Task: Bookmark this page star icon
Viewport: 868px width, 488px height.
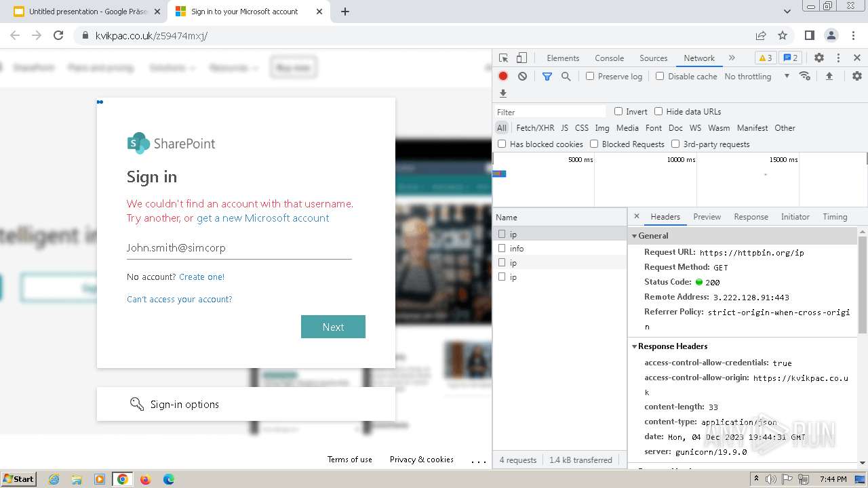Action: (x=783, y=35)
